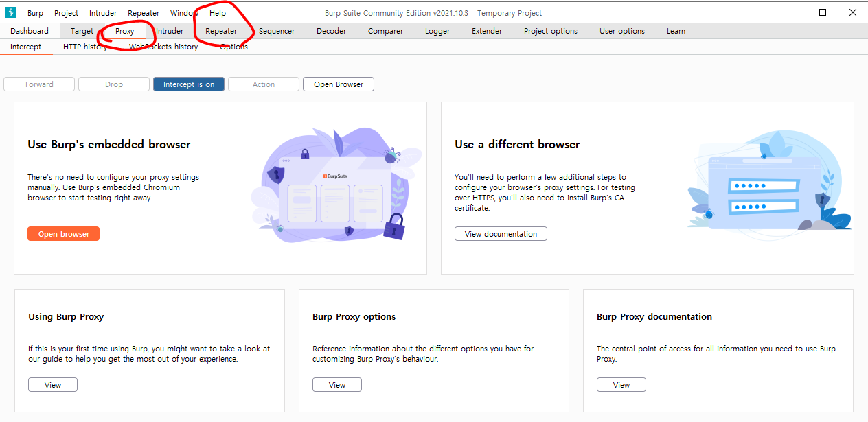Viewport: 868px width, 422px height.
Task: Open the Intruder menu in menu bar
Action: click(103, 13)
